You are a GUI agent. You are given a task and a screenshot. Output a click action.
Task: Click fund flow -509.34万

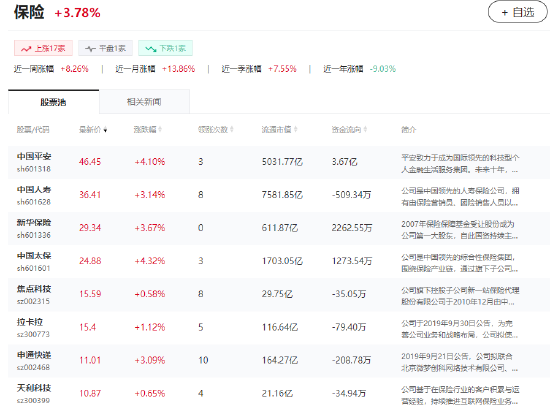(x=351, y=195)
